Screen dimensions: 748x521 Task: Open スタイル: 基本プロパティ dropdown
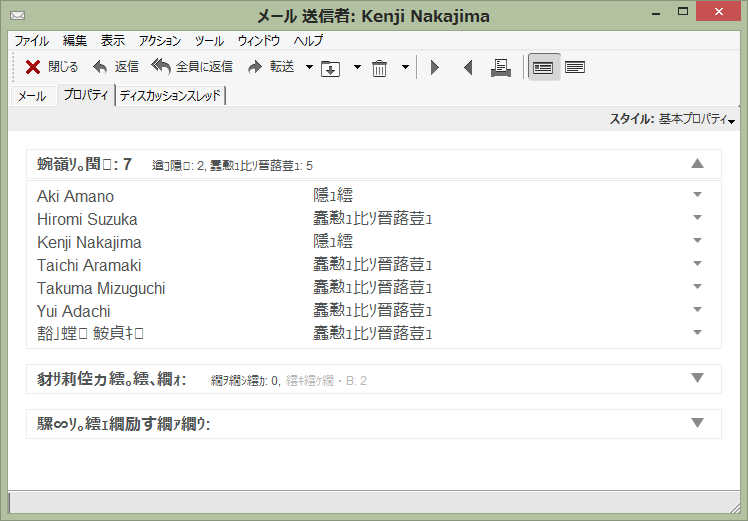coord(673,119)
